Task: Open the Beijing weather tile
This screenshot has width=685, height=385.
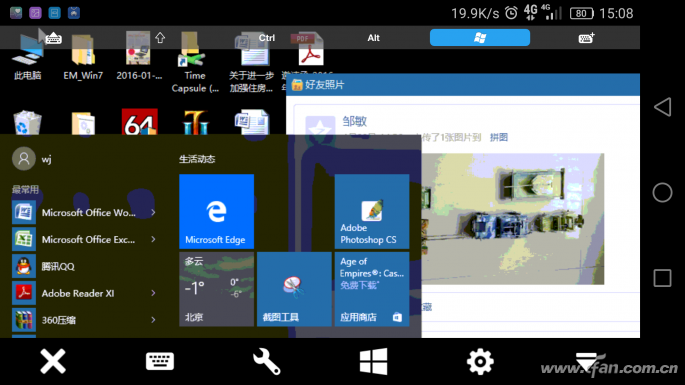Action: (x=216, y=289)
